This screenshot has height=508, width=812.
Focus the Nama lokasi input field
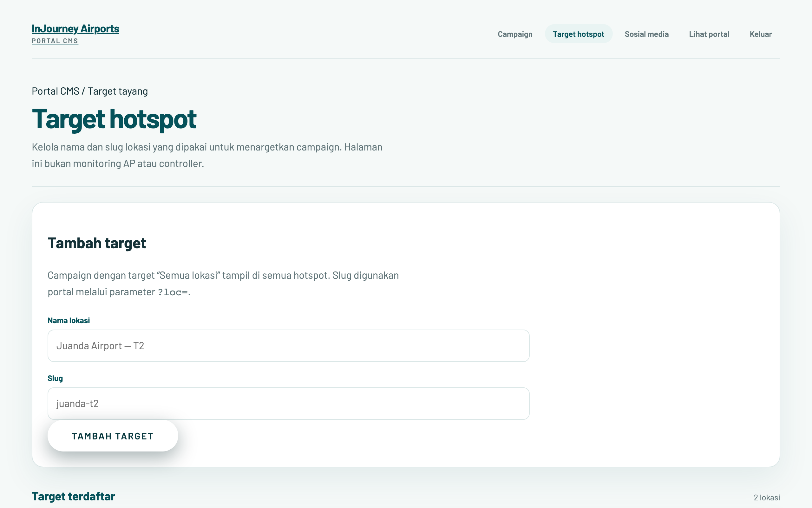(289, 346)
